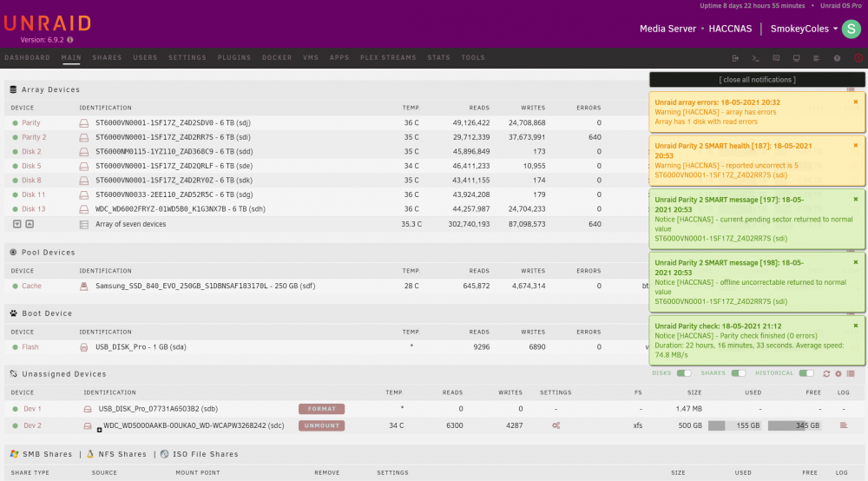Open the VMS tab
868x481 pixels.
[x=311, y=57]
